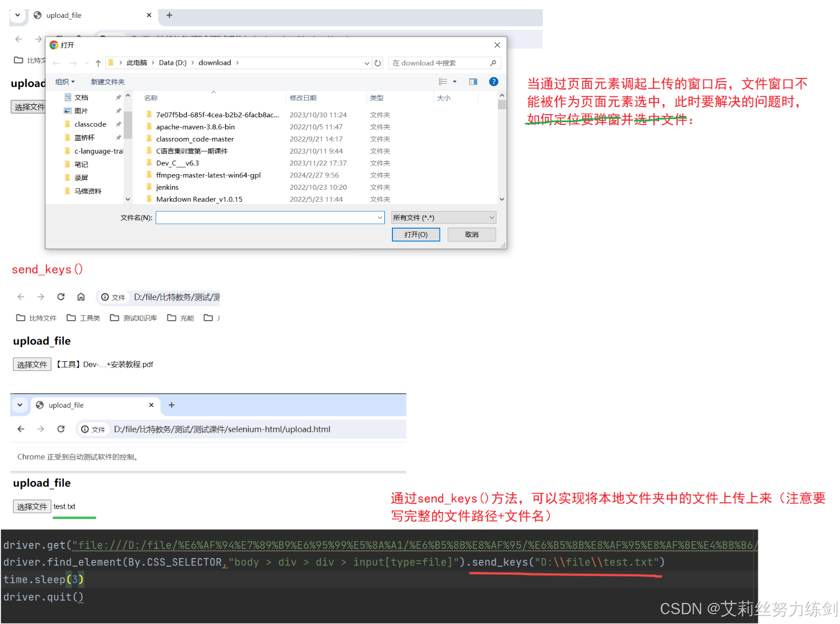
Task: Click the navigation tree scrollbar thumb
Action: click(x=128, y=124)
